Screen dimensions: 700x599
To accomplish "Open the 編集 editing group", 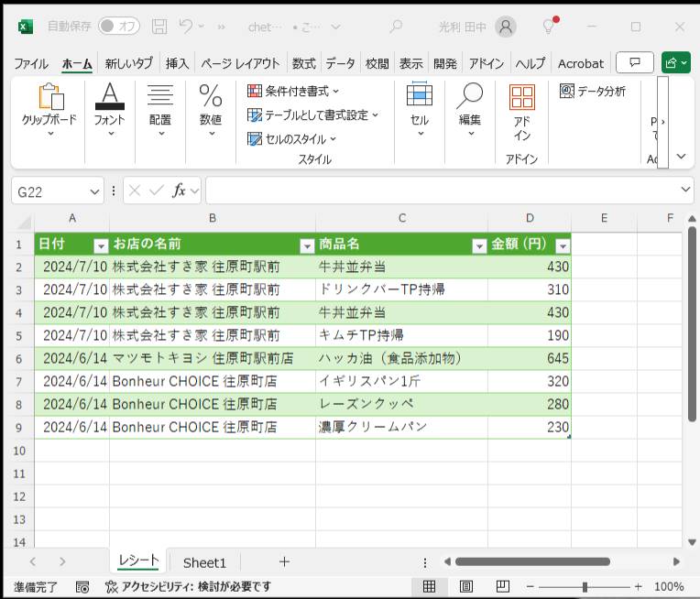I will pyautogui.click(x=470, y=109).
